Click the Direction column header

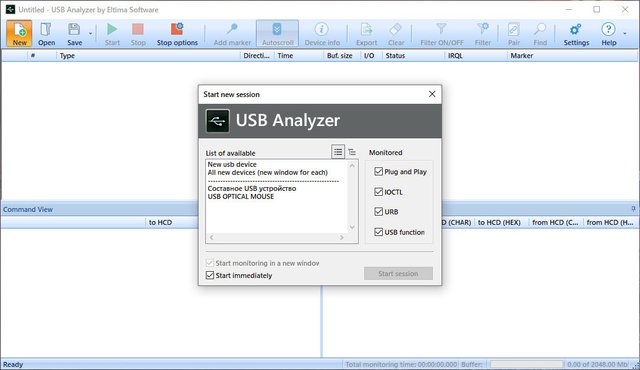pyautogui.click(x=257, y=55)
